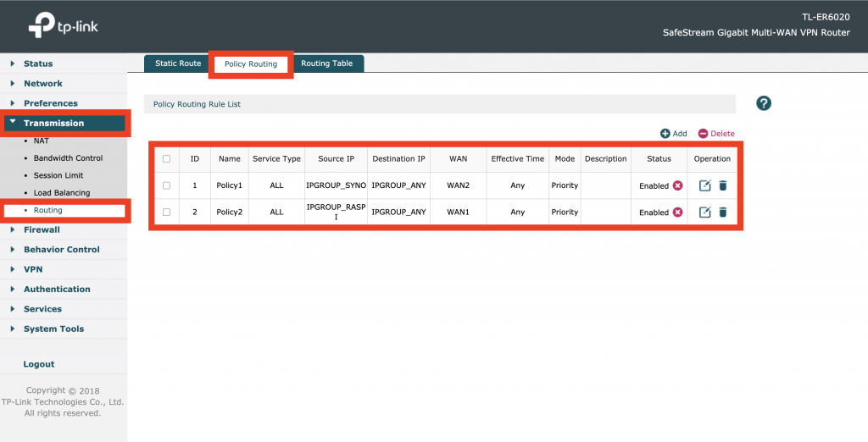Click the red status icon for Policy1
Image resolution: width=868 pixels, height=442 pixels.
(677, 185)
